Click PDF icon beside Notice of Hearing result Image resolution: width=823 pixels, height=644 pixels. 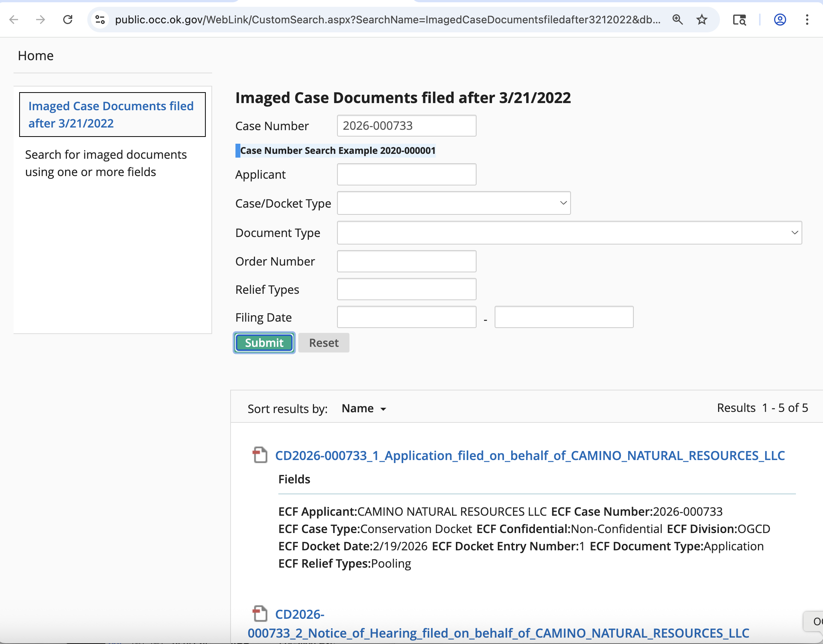pos(260,614)
